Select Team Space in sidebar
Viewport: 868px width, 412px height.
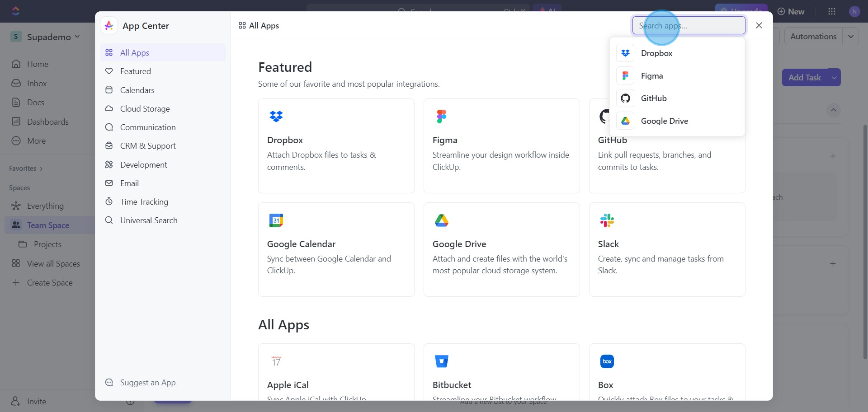(48, 225)
